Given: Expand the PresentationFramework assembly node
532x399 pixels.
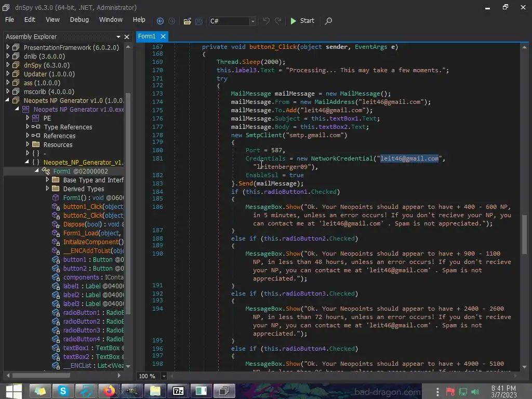Looking at the screenshot, I should [8, 47].
